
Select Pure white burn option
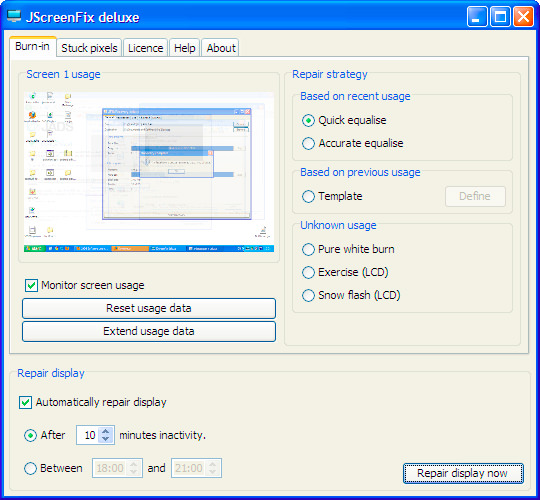click(308, 249)
